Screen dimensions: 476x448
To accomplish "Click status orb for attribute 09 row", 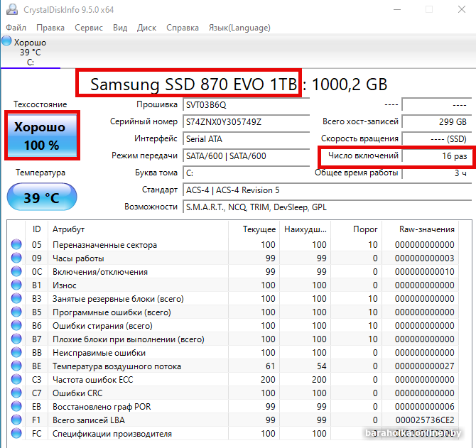I will click(x=16, y=258).
